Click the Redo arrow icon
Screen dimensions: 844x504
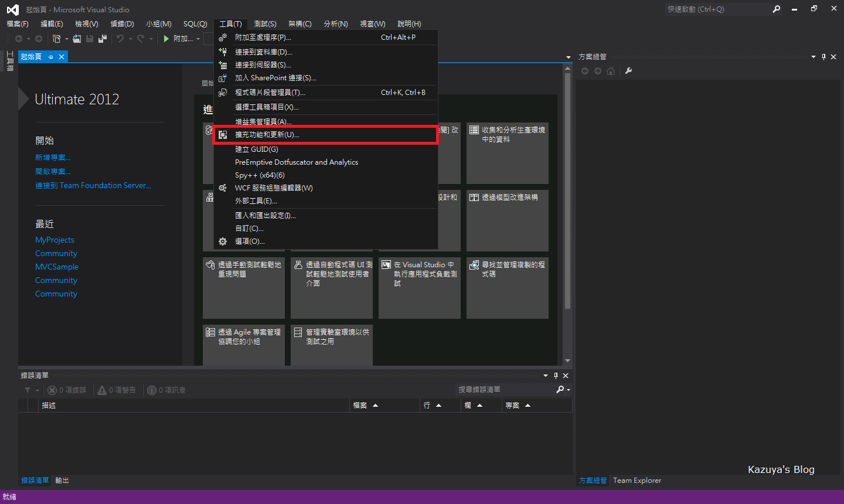(141, 39)
